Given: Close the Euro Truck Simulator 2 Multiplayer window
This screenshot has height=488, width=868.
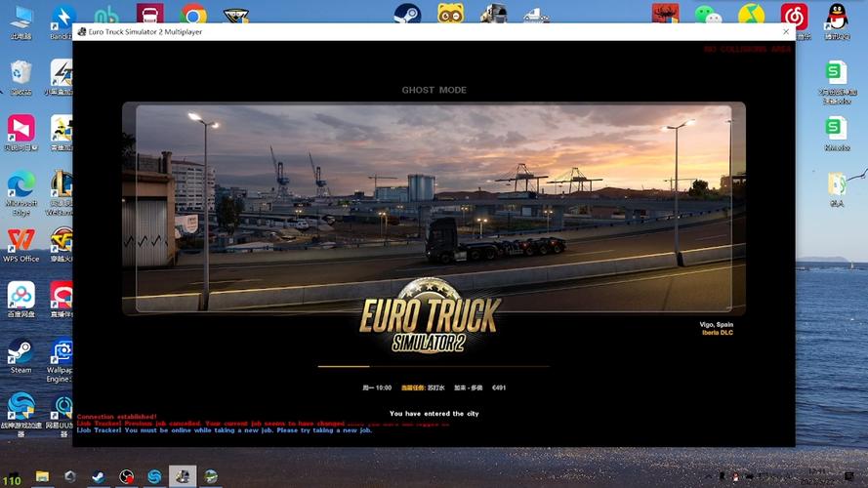Looking at the screenshot, I should 786,31.
